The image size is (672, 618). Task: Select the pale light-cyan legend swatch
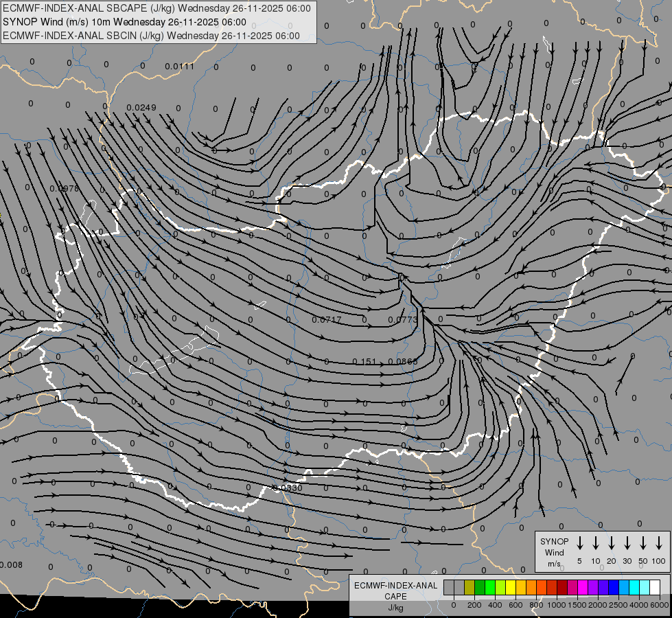pos(644,587)
